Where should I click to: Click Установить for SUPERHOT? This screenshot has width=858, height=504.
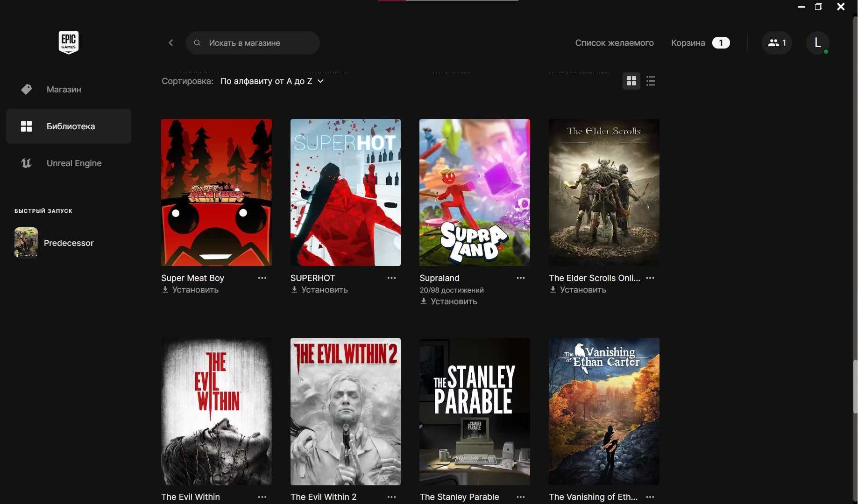click(325, 290)
